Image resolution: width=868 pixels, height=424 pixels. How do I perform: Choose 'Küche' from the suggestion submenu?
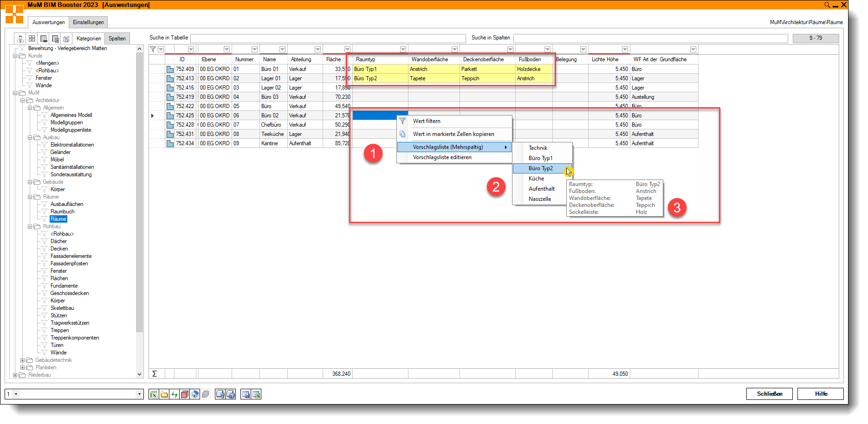click(536, 179)
